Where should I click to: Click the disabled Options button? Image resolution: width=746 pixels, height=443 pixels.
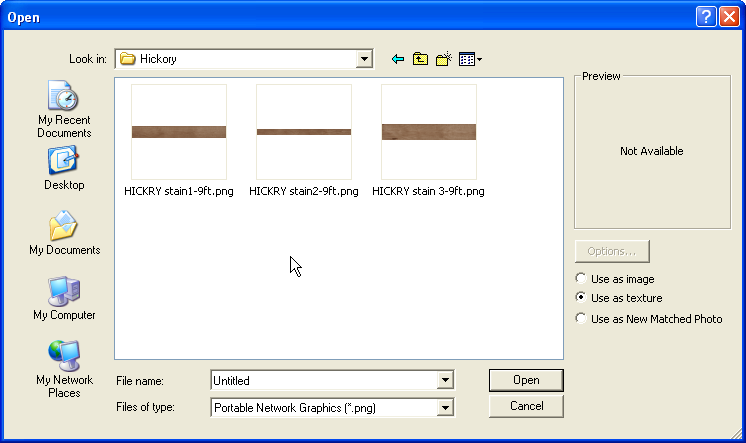[612, 251]
